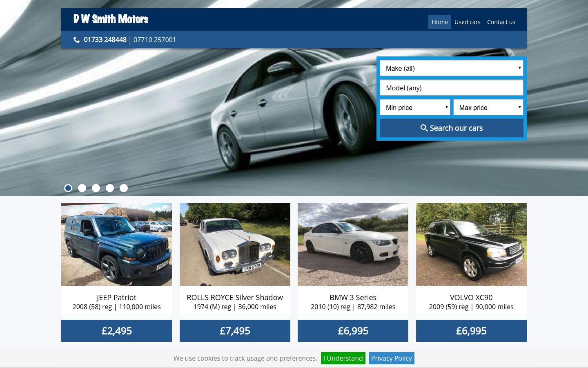
Task: Click the 07710 257001 mobile number
Action: (155, 40)
